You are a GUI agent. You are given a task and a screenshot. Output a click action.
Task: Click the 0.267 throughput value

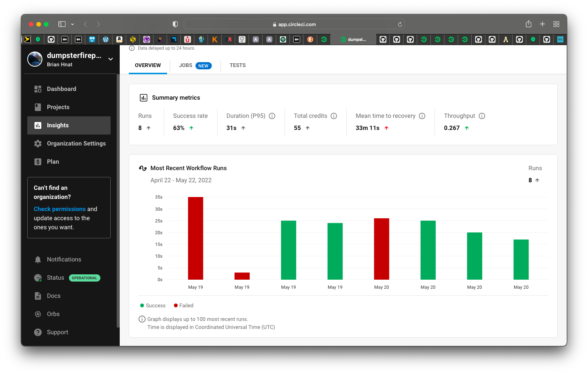[x=452, y=128]
